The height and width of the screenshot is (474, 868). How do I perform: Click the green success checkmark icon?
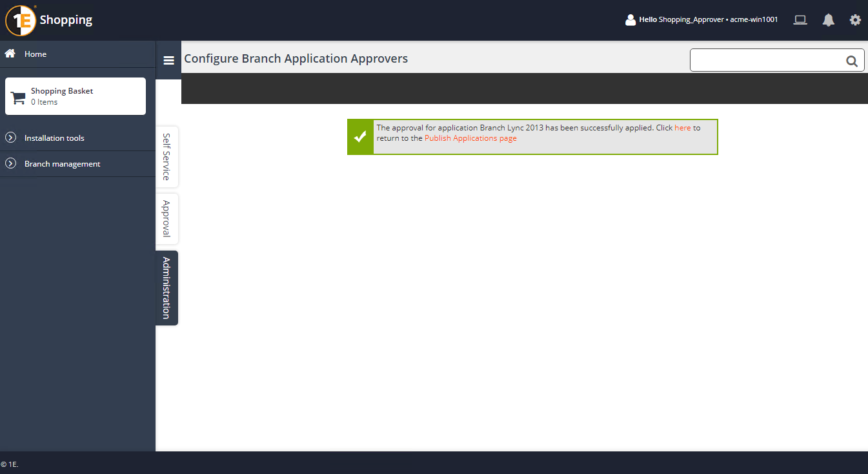tap(360, 137)
